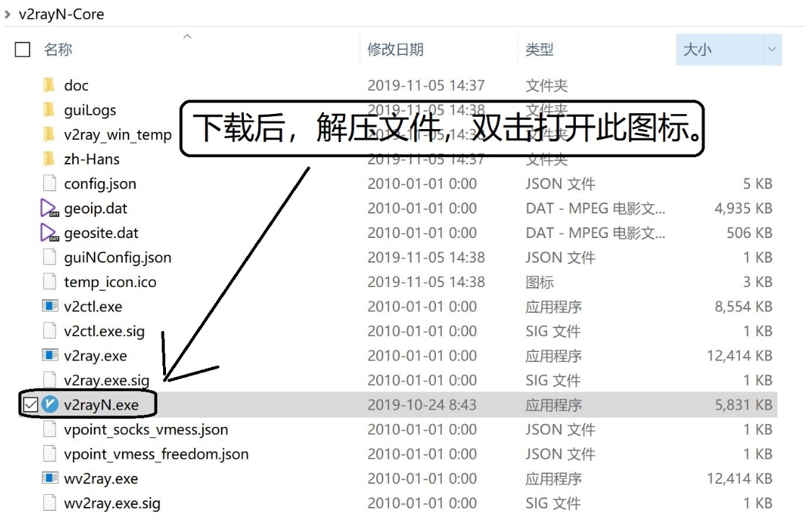Viewport: 812px width, 520px height.
Task: Click the vpoint_socks_vmess.json file icon
Action: [49, 429]
